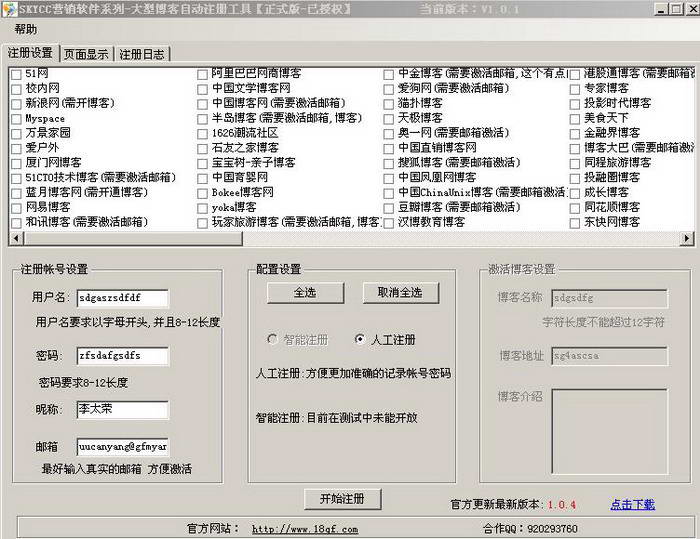Click the 昵称 input field
This screenshot has height=539, width=700.
(x=123, y=409)
